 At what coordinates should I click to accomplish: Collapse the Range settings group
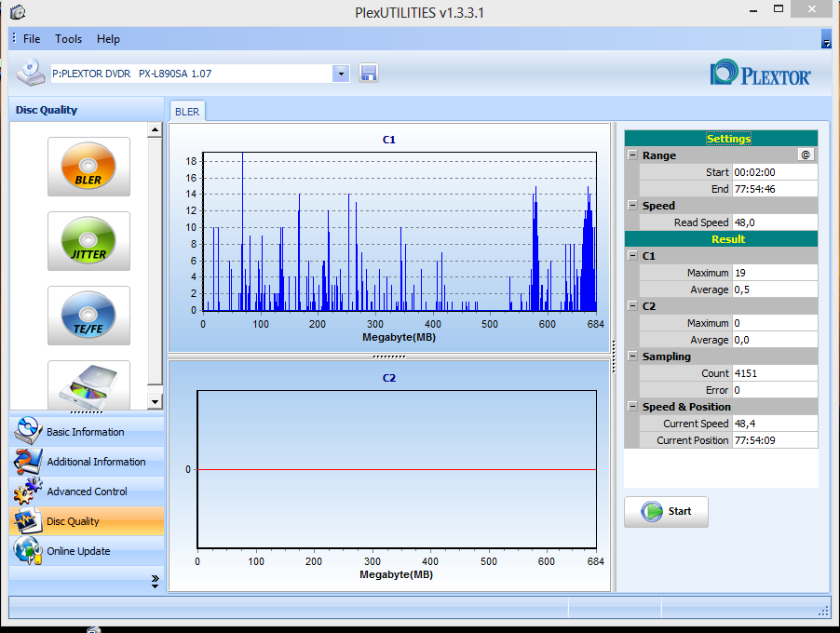(x=632, y=155)
